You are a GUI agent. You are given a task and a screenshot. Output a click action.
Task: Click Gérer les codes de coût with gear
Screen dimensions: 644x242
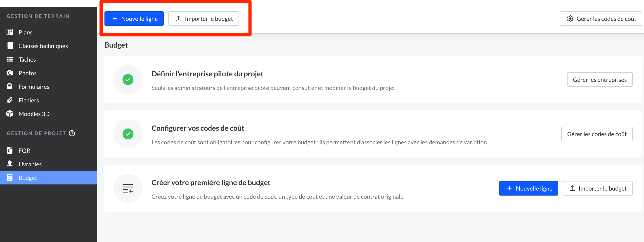point(601,19)
